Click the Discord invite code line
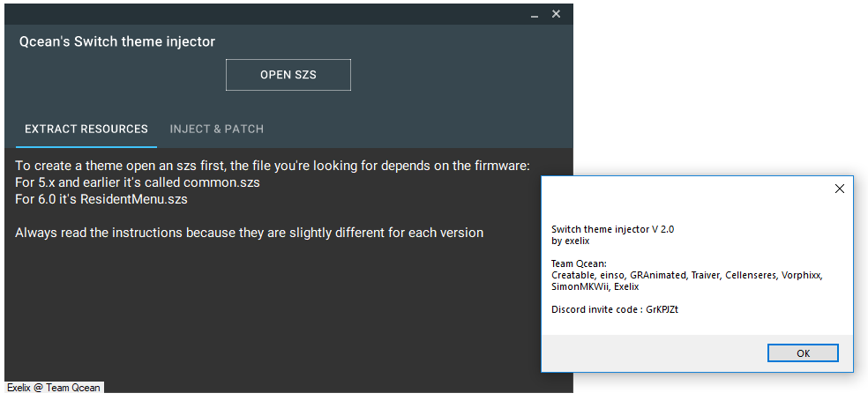 [x=615, y=309]
